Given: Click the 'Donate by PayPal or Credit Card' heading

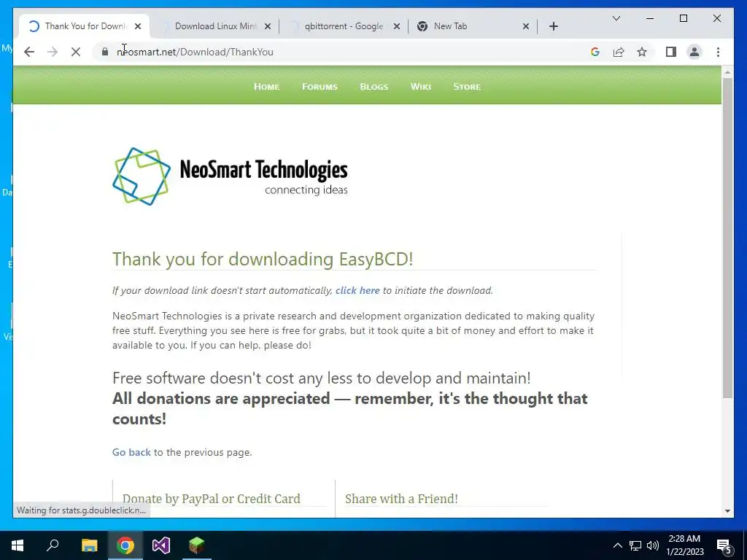Looking at the screenshot, I should [212, 499].
